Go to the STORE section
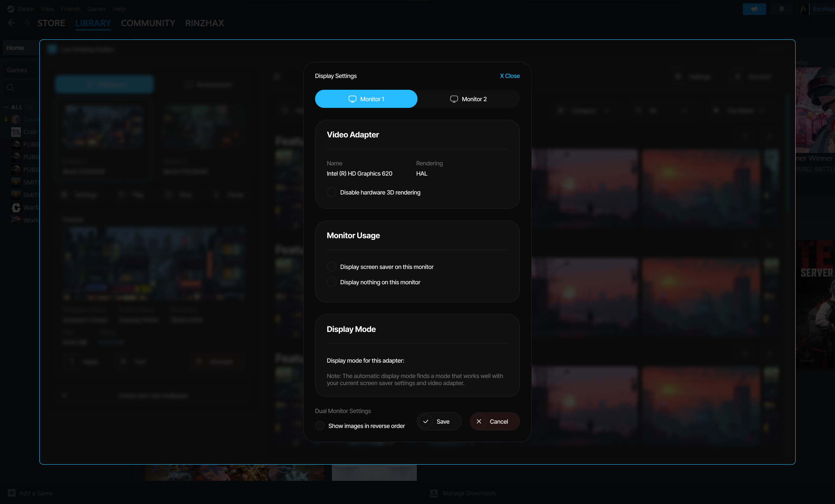The width and height of the screenshot is (835, 504). point(51,23)
